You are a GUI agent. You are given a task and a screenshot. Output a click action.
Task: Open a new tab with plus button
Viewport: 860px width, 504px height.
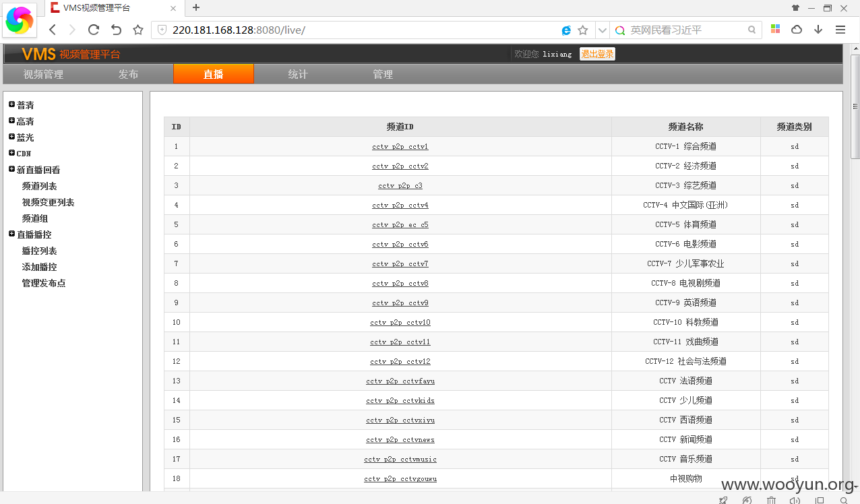[x=196, y=7]
